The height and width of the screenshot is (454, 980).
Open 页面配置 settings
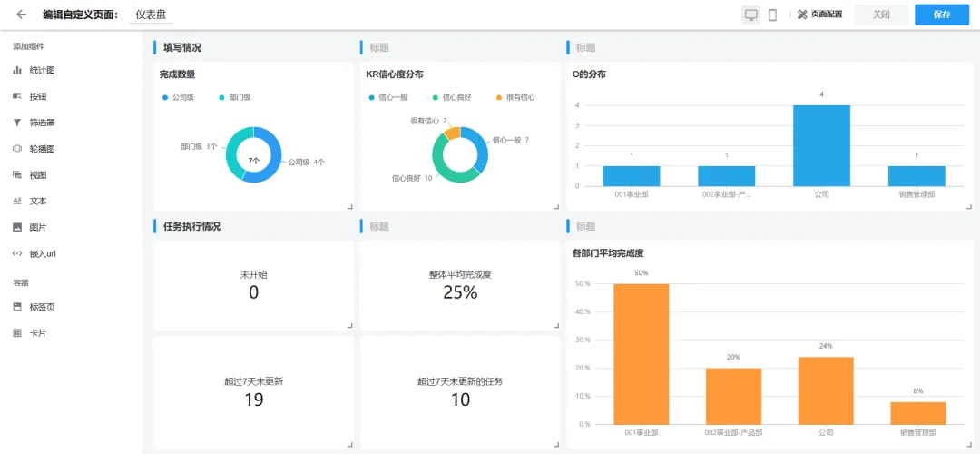point(820,15)
